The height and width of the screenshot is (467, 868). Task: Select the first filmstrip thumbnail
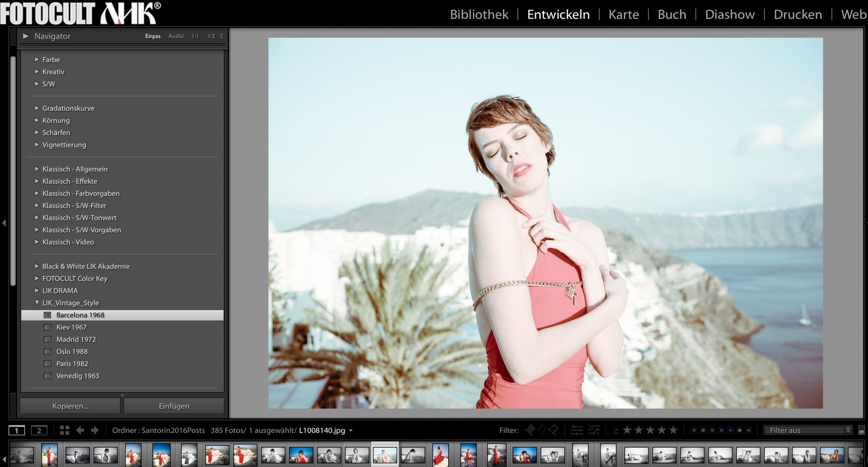coord(22,455)
